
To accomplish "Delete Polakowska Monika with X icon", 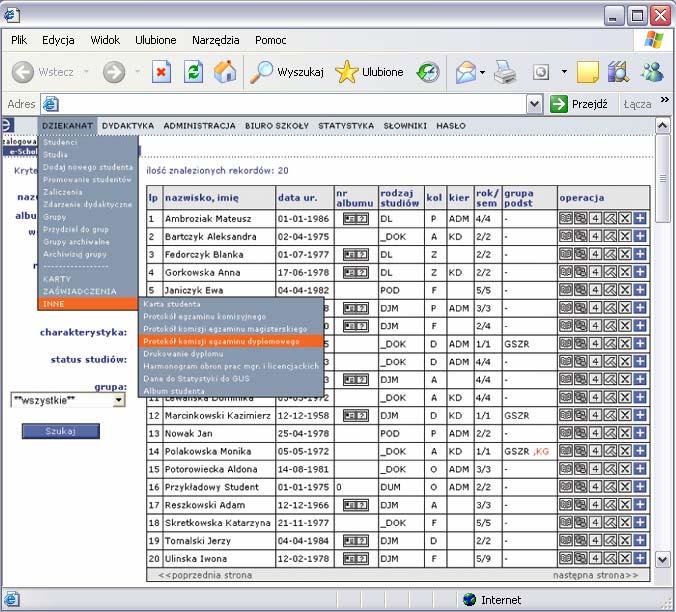I will tap(625, 451).
